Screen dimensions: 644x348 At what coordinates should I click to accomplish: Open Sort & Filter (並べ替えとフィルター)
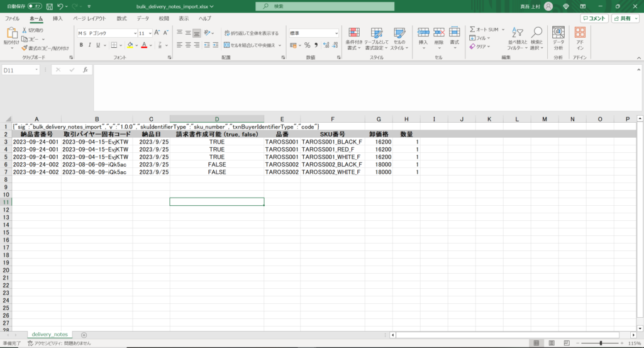point(517,39)
